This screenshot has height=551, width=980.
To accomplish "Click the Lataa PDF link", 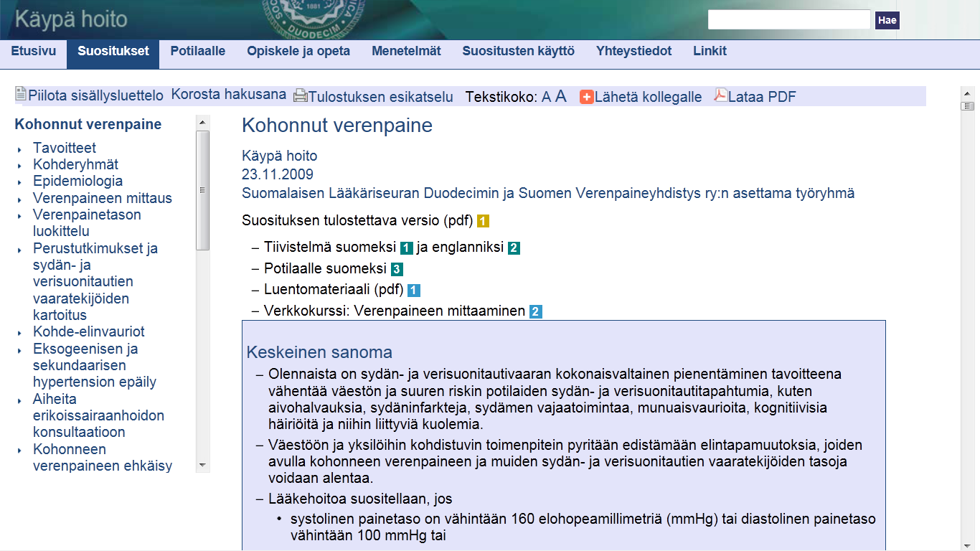I will coord(762,97).
